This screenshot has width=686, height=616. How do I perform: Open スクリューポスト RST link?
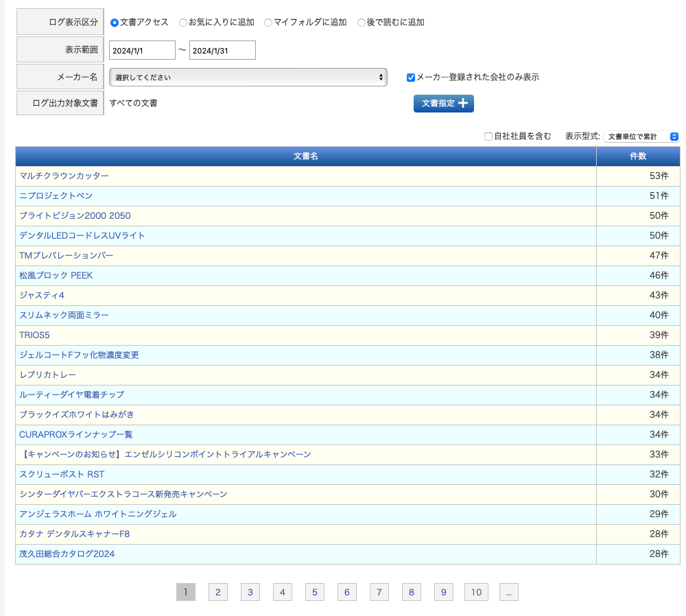[x=62, y=474]
